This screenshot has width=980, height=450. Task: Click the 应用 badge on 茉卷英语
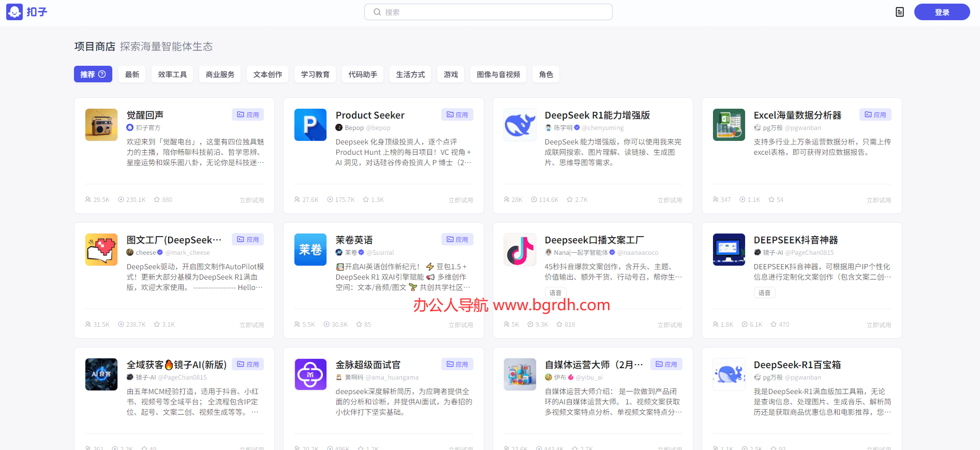457,239
